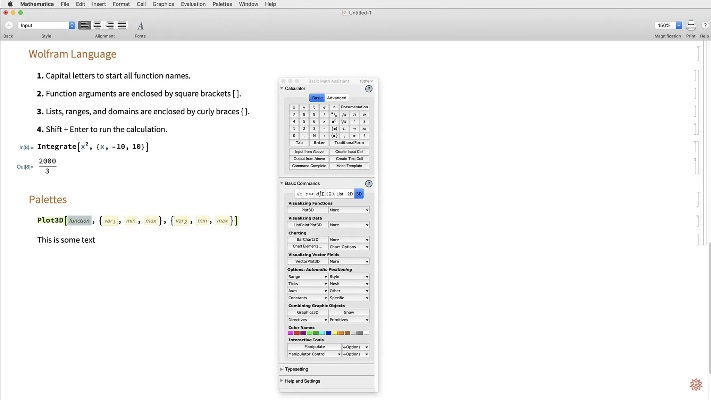This screenshot has height=400, width=711.
Task: Click the Calculator section help icon
Action: (x=369, y=89)
